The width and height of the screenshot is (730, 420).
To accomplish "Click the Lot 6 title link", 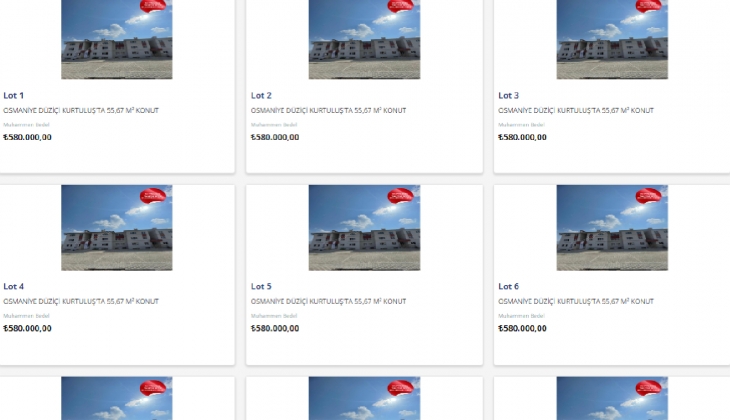I will click(x=508, y=286).
